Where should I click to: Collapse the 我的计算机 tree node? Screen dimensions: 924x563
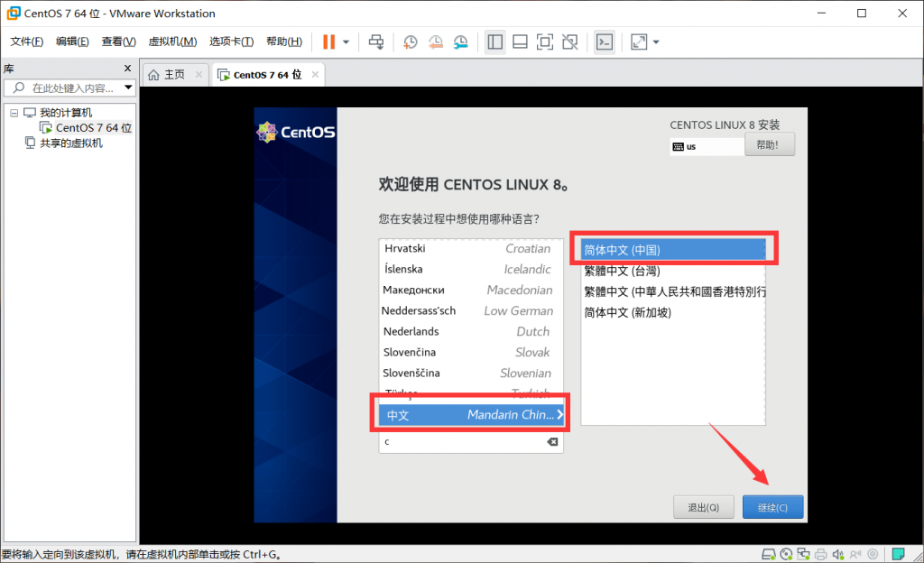coord(14,113)
